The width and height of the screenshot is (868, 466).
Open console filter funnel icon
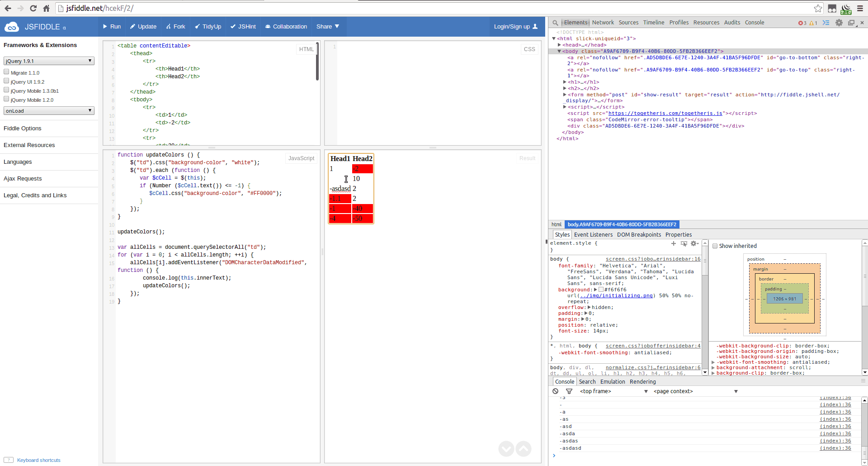[569, 391]
